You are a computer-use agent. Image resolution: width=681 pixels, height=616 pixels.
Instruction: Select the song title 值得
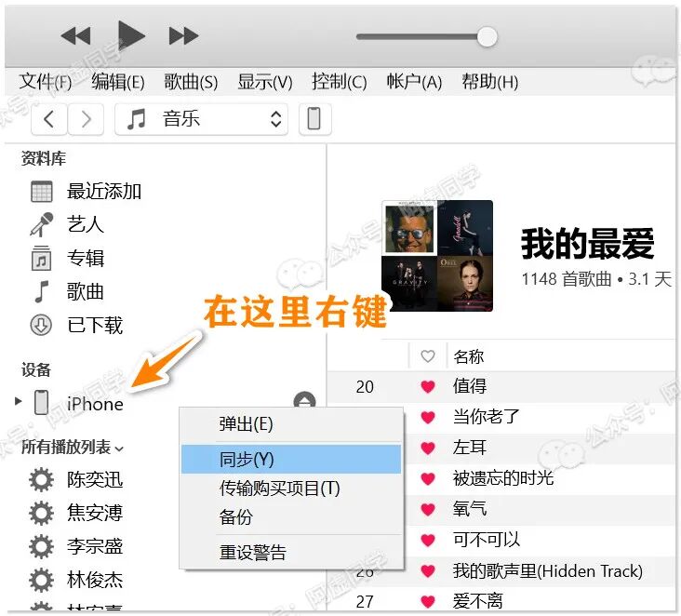pos(470,386)
